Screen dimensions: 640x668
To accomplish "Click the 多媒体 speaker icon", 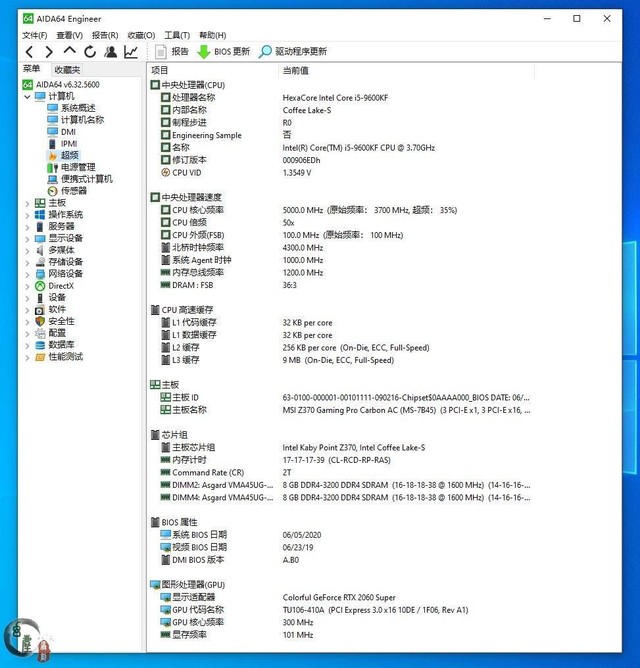I will pos(40,250).
